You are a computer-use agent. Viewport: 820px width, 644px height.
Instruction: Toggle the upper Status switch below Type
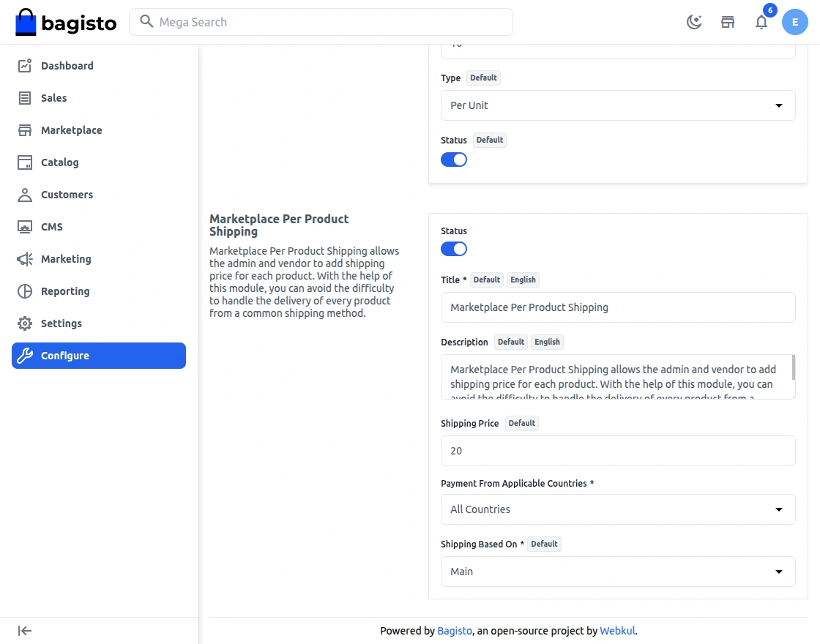pyautogui.click(x=454, y=160)
